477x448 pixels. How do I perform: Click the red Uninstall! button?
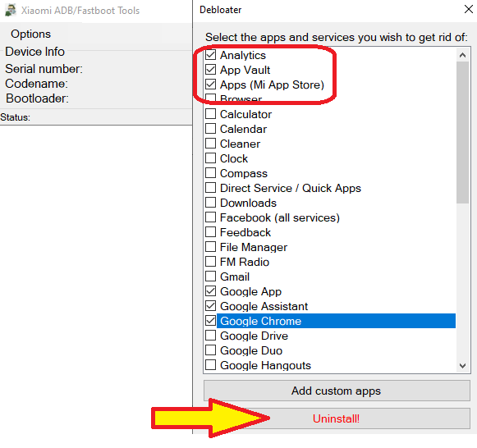337,418
